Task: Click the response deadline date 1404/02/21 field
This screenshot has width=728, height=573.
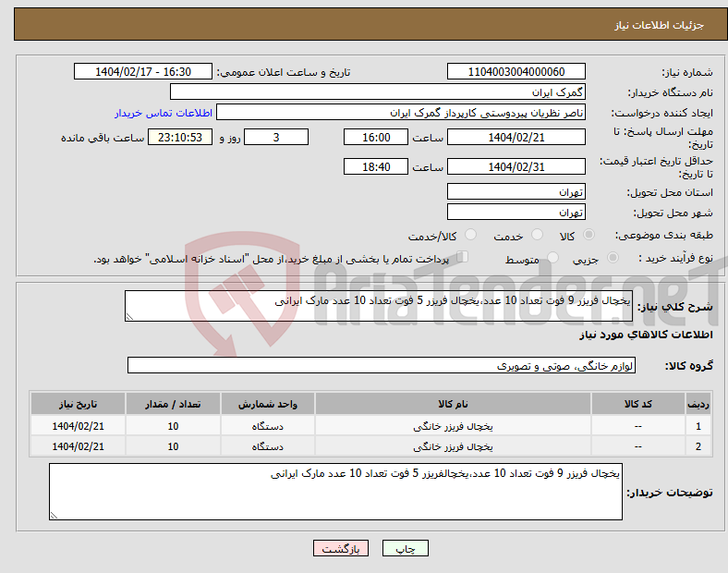Action: pyautogui.click(x=516, y=137)
